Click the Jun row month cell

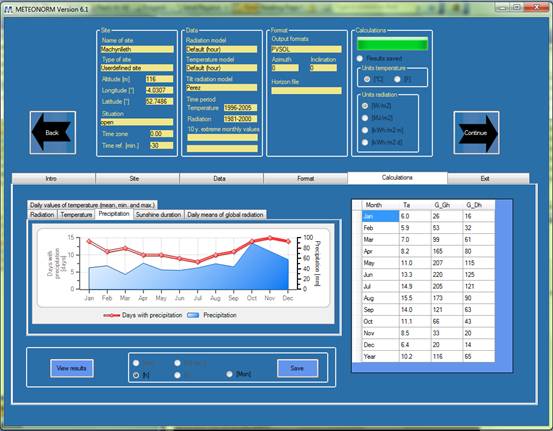(381, 275)
